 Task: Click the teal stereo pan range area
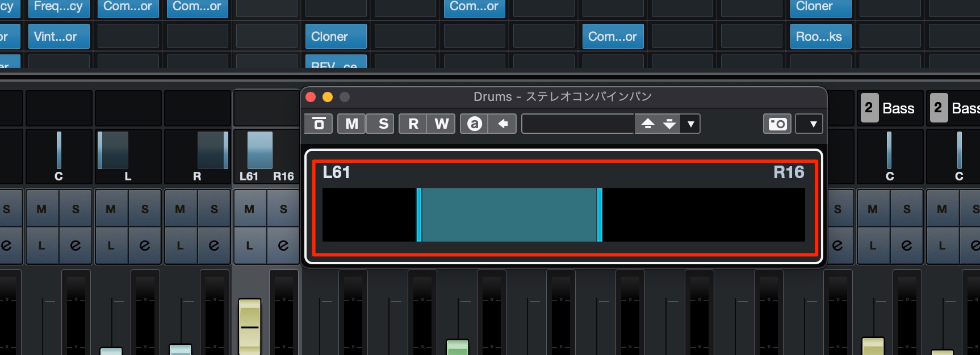(x=509, y=215)
